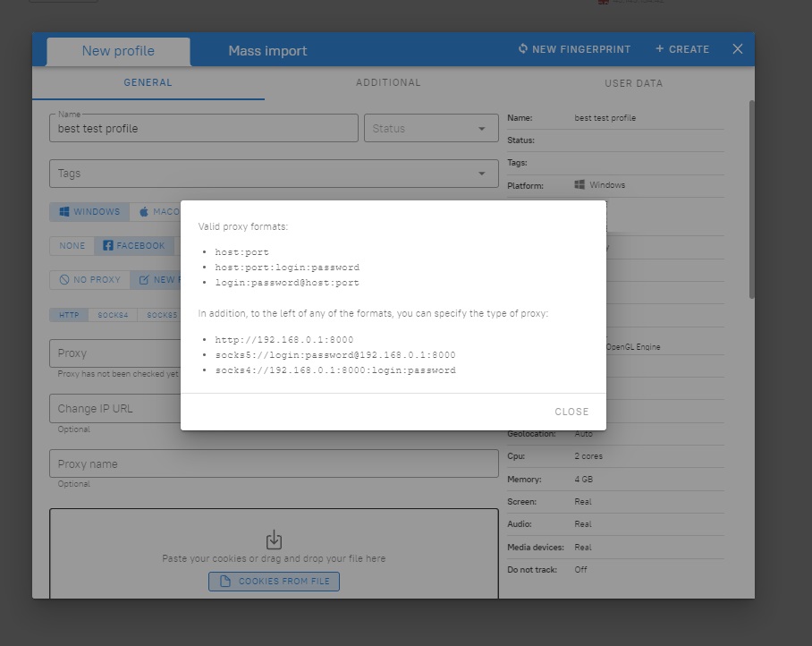The height and width of the screenshot is (646, 812).
Task: Click the 'Valid proxy formats:' heading
Action: point(243,226)
